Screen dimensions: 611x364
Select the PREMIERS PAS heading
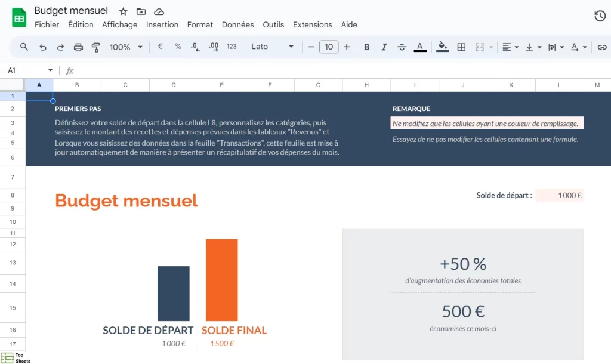78,109
